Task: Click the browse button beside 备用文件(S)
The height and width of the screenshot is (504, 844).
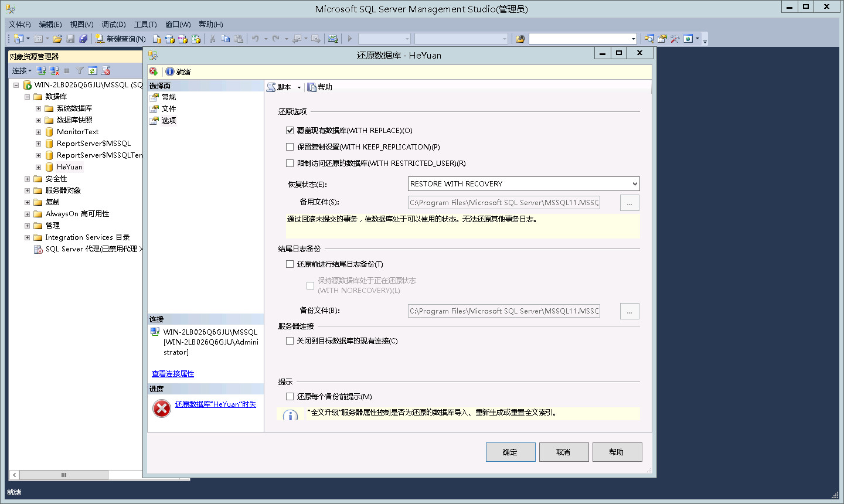Action: coord(629,203)
